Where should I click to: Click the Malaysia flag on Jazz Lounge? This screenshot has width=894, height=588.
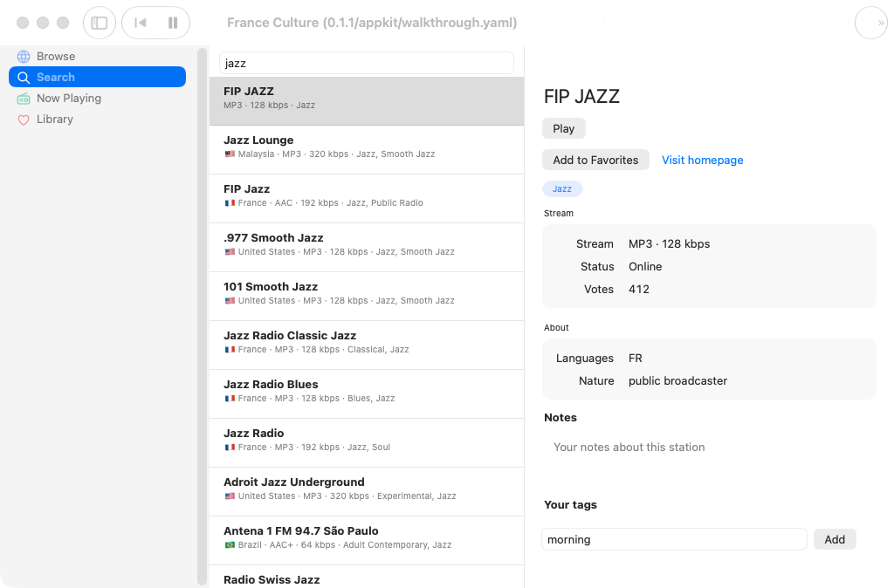[x=230, y=154]
